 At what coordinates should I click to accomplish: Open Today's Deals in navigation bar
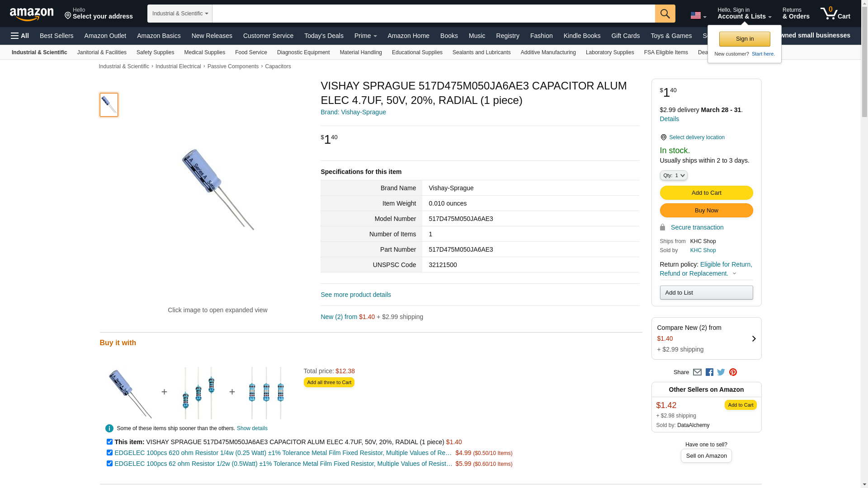point(324,36)
